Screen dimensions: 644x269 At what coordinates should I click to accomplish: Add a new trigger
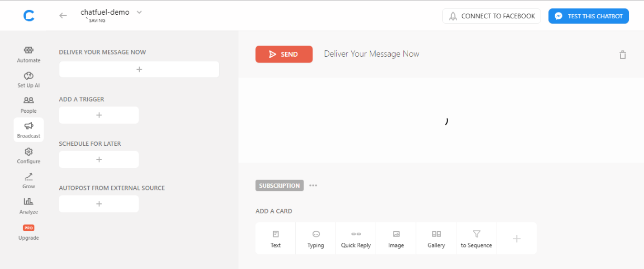tap(99, 115)
